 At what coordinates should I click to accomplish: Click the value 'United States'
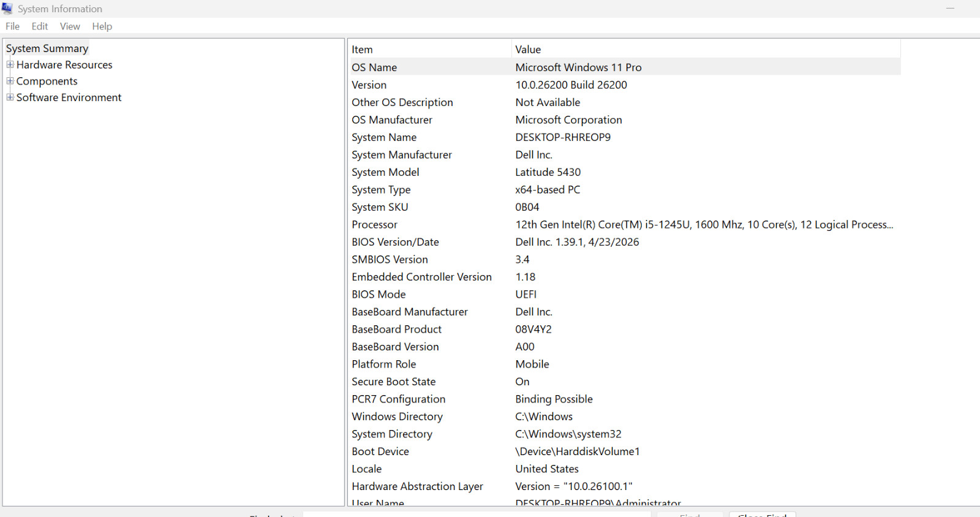546,469
